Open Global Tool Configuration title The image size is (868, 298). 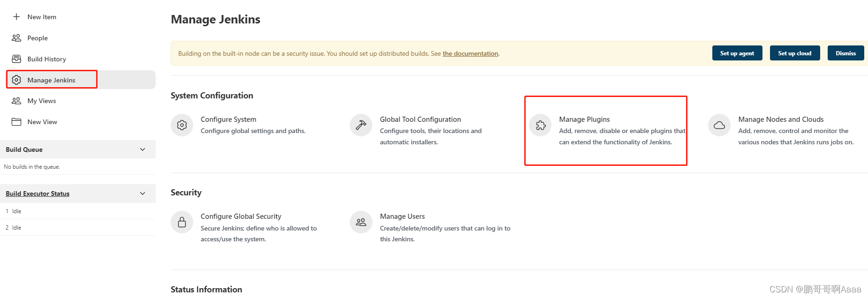(420, 119)
